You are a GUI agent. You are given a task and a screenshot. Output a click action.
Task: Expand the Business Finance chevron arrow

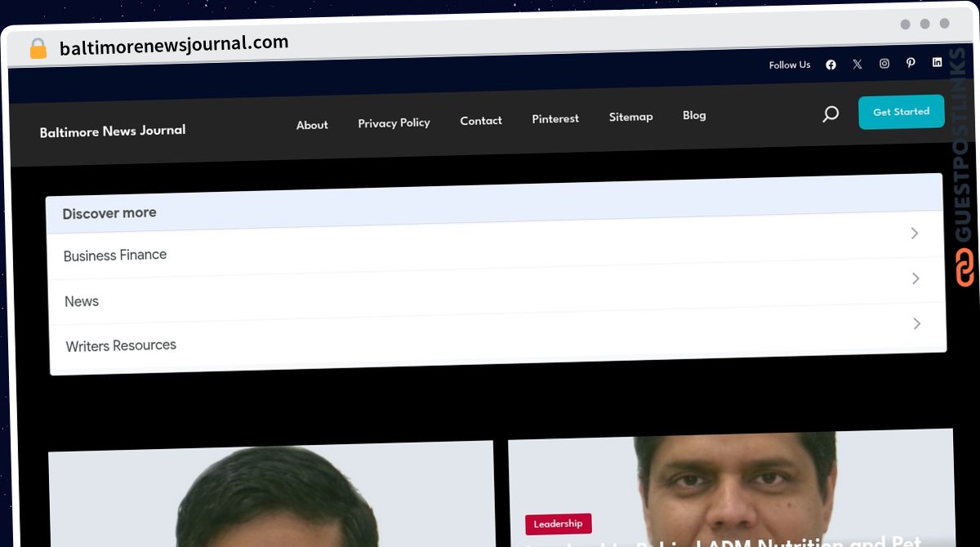click(915, 233)
